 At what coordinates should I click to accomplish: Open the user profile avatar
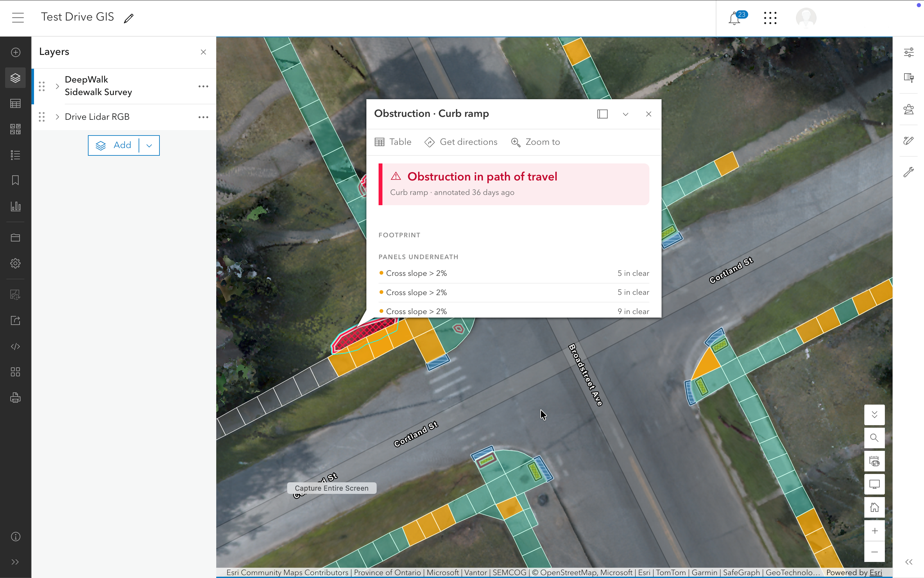click(806, 18)
